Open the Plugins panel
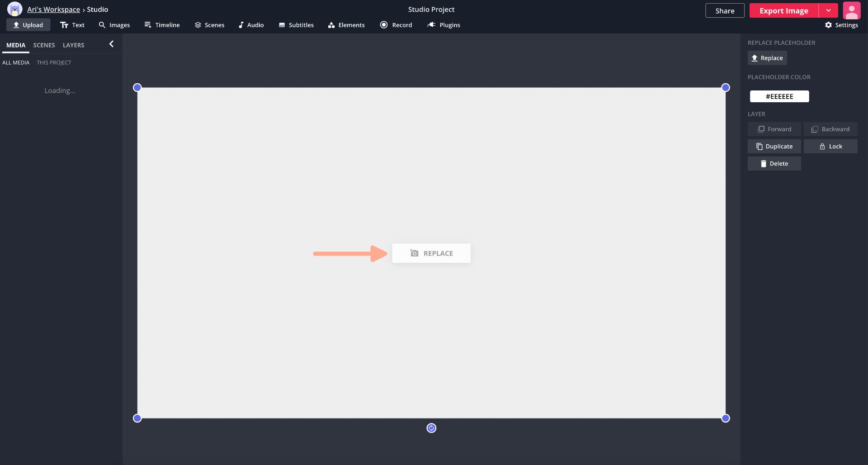 pos(443,25)
